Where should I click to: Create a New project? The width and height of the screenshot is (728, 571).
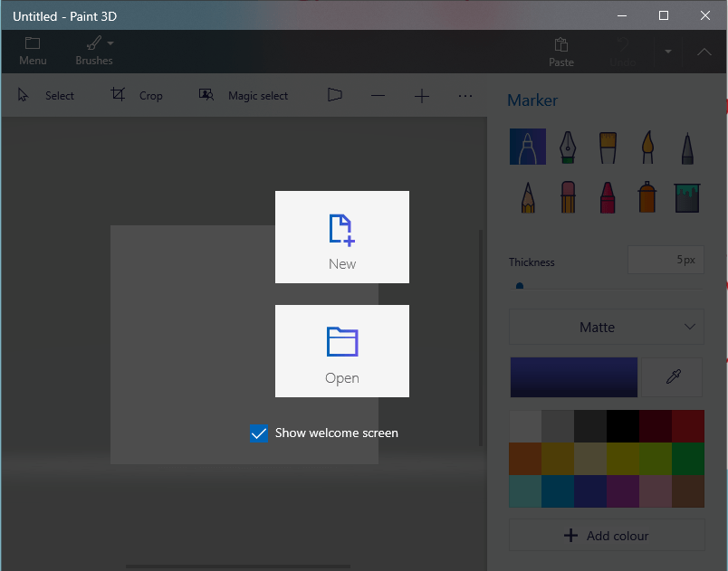pos(341,237)
